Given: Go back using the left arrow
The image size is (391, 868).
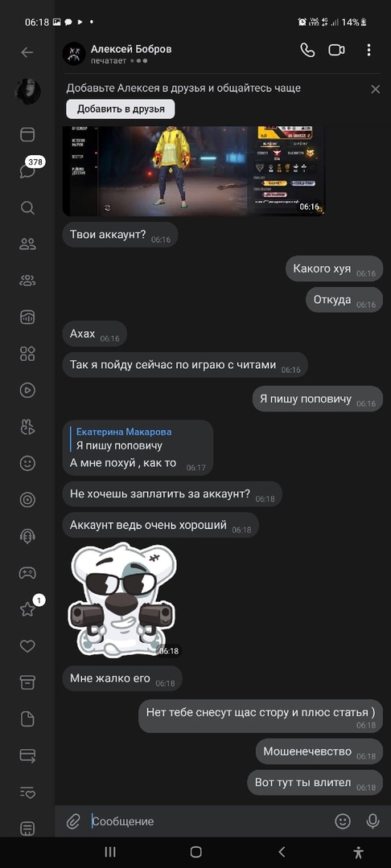Looking at the screenshot, I should tap(27, 52).
